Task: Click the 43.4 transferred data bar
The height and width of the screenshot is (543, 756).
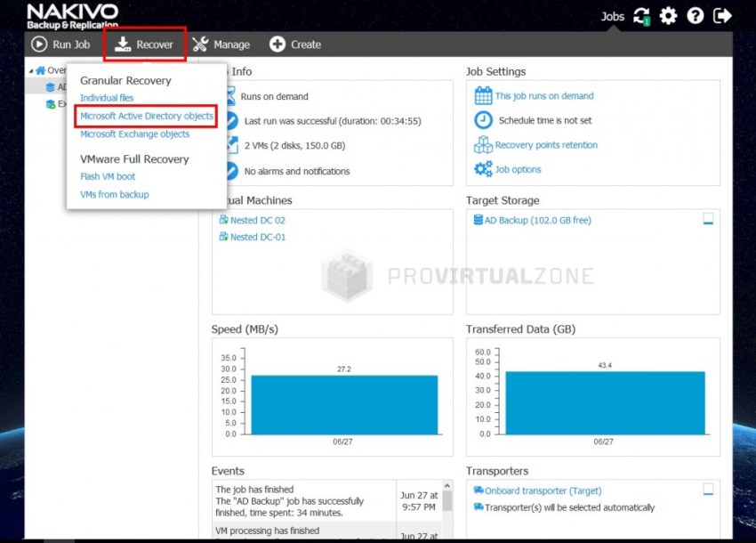Action: pos(605,403)
